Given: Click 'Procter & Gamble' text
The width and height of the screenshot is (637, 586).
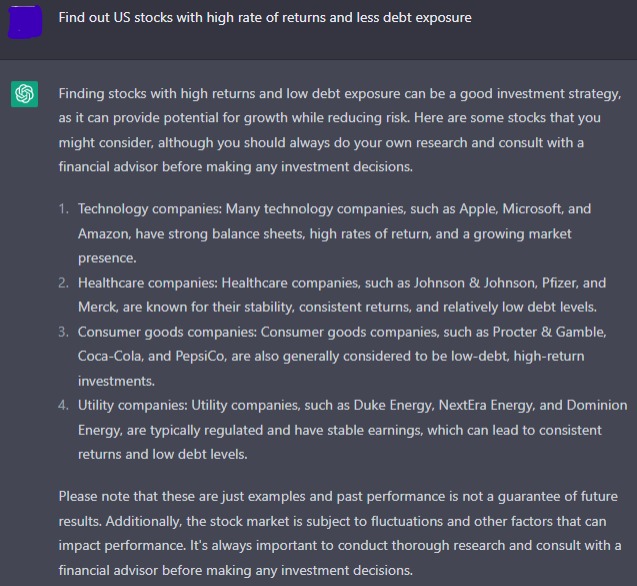Looking at the screenshot, I should [x=549, y=332].
